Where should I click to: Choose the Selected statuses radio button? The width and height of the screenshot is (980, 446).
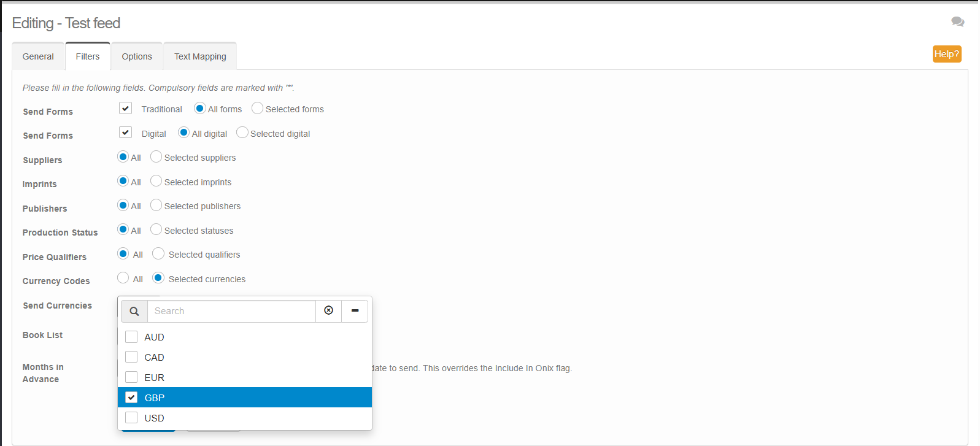pos(156,229)
